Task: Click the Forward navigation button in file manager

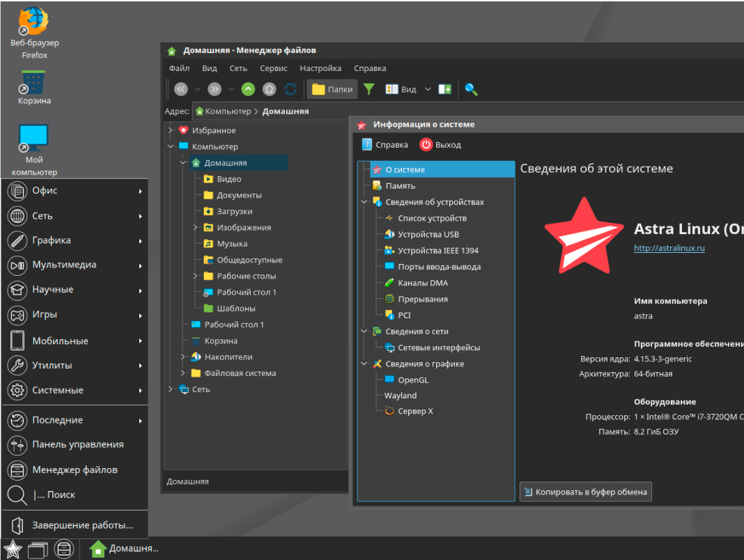Action: click(215, 89)
